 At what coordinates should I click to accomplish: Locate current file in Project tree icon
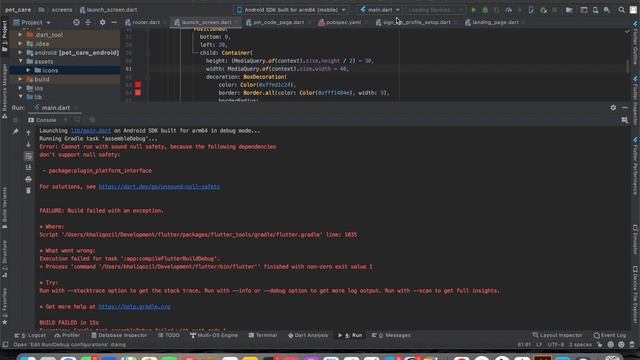[76, 22]
